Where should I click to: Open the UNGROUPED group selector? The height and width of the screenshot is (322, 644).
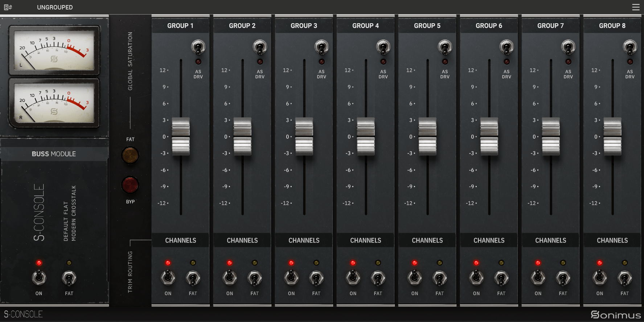point(55,7)
